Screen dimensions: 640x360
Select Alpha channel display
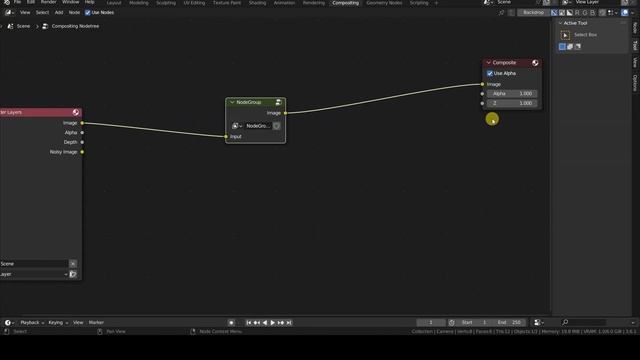(x=570, y=13)
